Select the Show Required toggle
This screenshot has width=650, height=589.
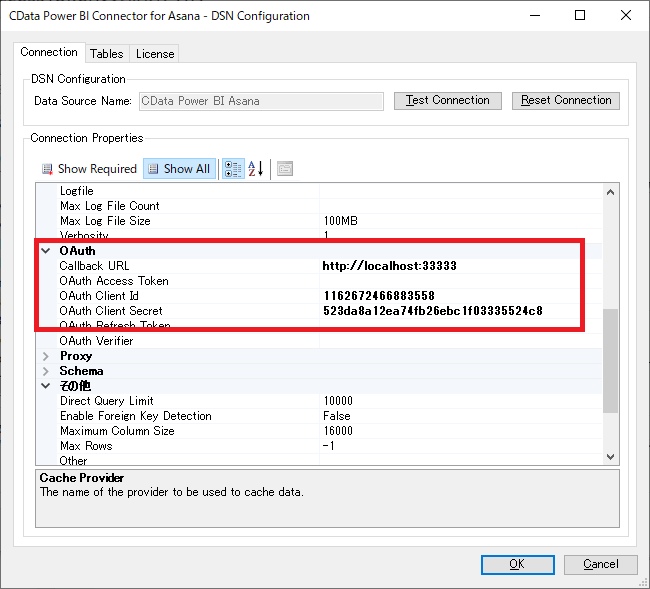point(89,169)
